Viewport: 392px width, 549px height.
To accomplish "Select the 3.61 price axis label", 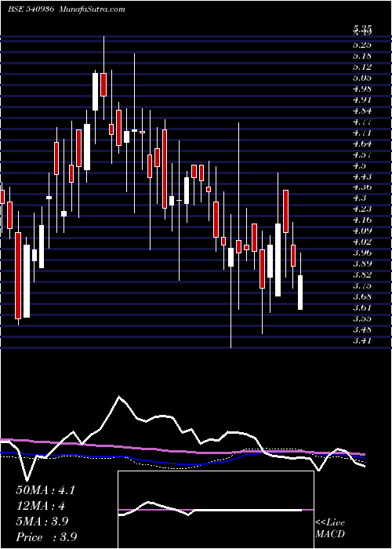I will [x=362, y=307].
